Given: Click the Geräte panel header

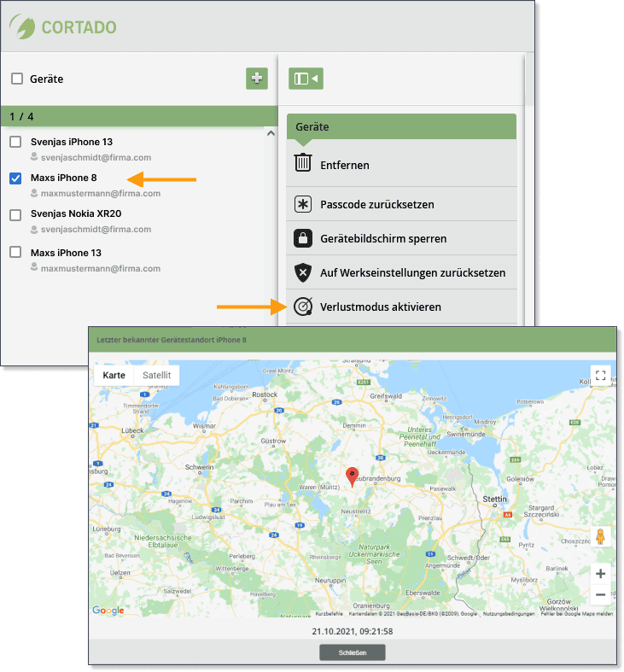Looking at the screenshot, I should (401, 126).
